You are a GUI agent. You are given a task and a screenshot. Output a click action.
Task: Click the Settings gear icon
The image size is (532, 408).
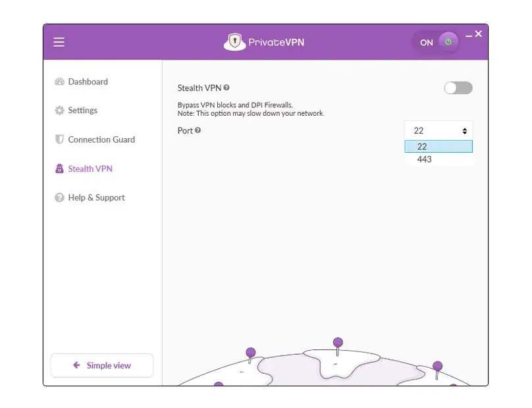59,110
